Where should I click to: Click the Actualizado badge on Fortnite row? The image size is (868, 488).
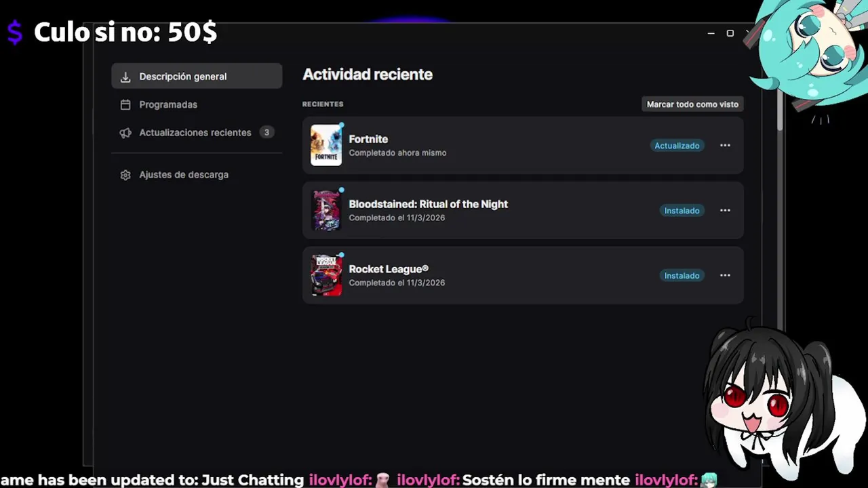coord(677,146)
